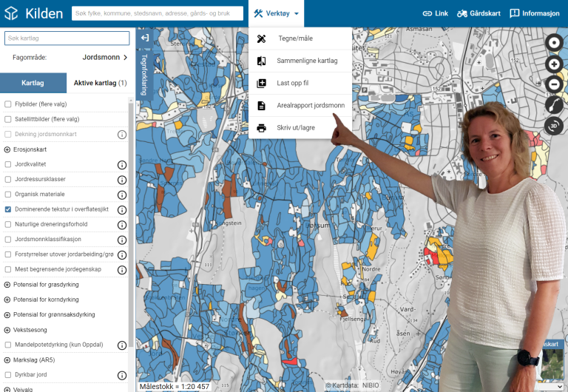This screenshot has height=392, width=568.
Task: Expand Potensial for korndyrking group
Action: coord(7,300)
